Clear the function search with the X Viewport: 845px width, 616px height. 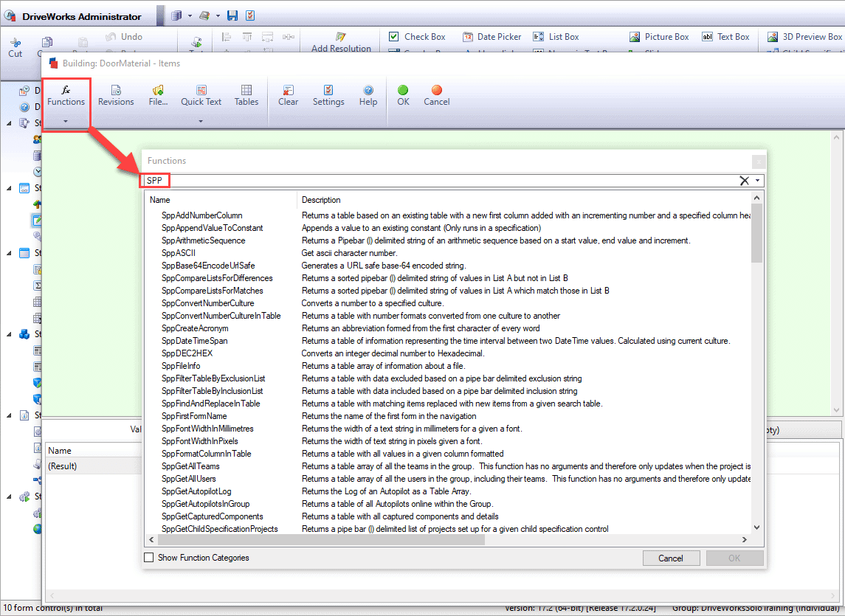(x=744, y=181)
